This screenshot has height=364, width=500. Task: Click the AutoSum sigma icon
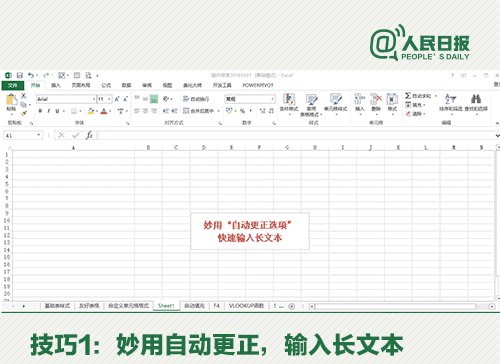coord(408,96)
